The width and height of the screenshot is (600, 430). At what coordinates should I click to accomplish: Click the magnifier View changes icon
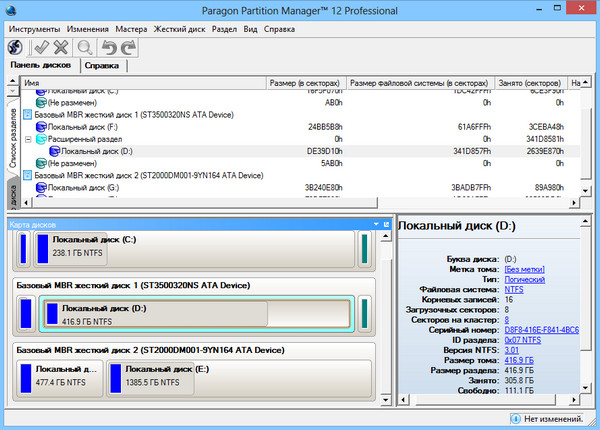click(x=85, y=47)
